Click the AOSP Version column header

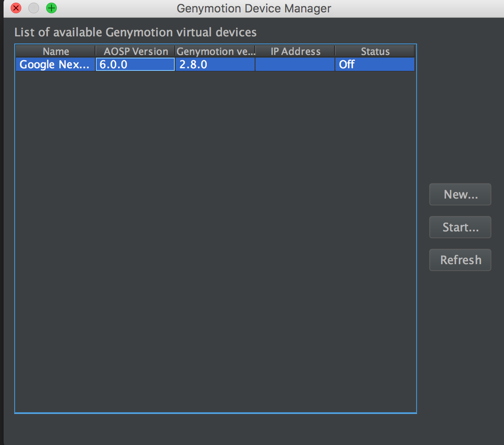[x=135, y=51]
